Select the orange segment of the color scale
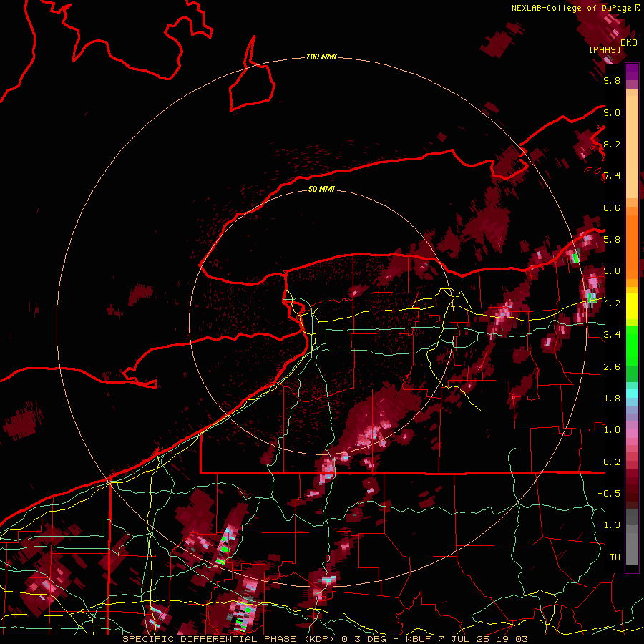The width and height of the screenshot is (644, 644). coord(632,246)
